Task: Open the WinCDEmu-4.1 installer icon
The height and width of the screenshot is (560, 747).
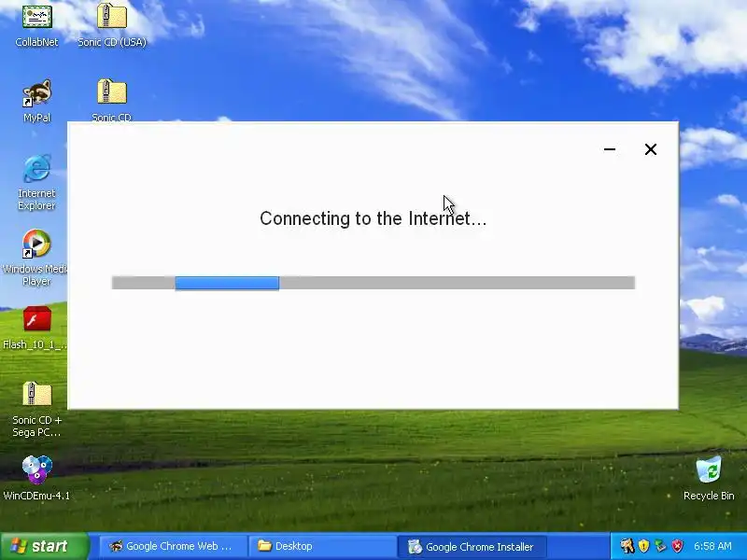Action: click(x=36, y=470)
